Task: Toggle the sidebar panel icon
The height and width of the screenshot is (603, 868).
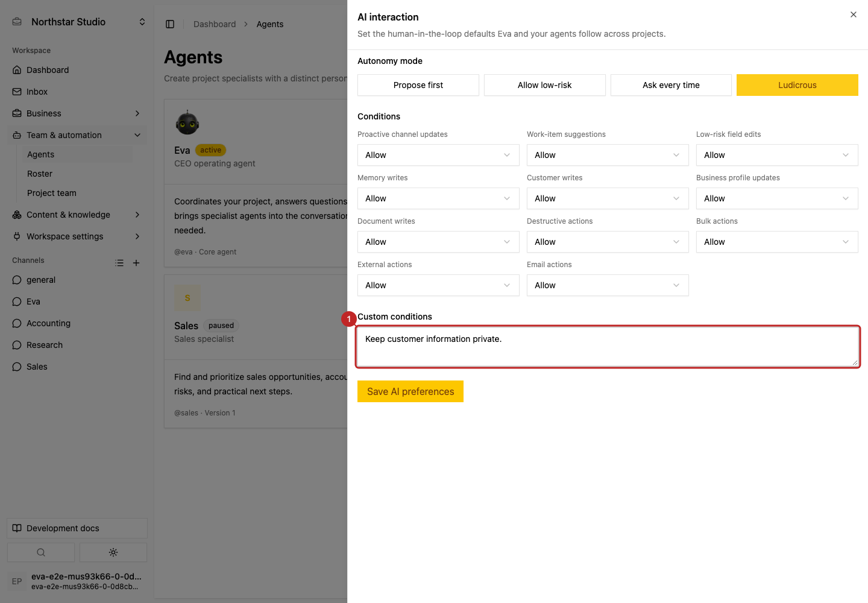Action: (x=170, y=24)
